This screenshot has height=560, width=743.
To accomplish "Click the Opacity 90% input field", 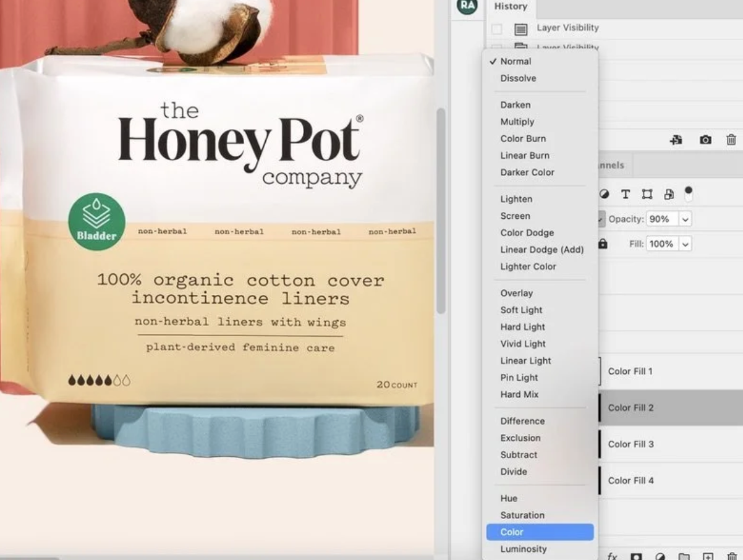I will [661, 219].
